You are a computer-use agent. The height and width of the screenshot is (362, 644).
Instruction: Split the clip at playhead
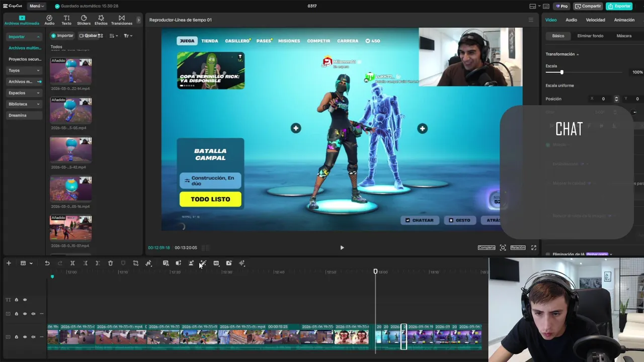point(72,263)
